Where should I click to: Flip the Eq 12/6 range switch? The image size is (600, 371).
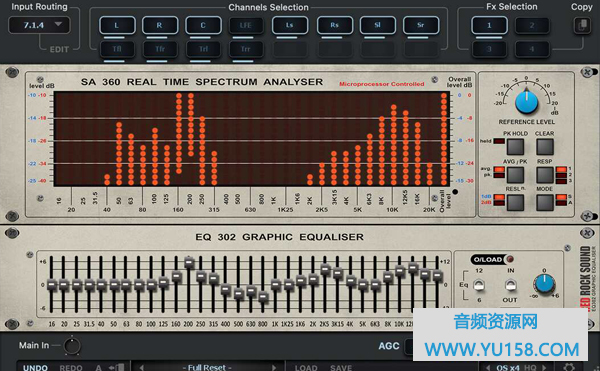pos(479,285)
